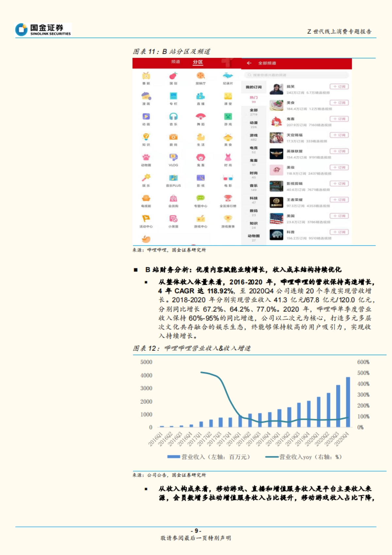392x555 pixels.
Task: Subscribe to the 英雄联盟 channel
Action: 339,151
